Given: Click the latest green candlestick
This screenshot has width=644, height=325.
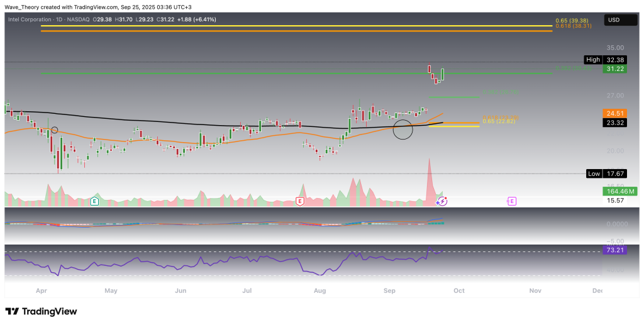Looking at the screenshot, I should coord(443,74).
